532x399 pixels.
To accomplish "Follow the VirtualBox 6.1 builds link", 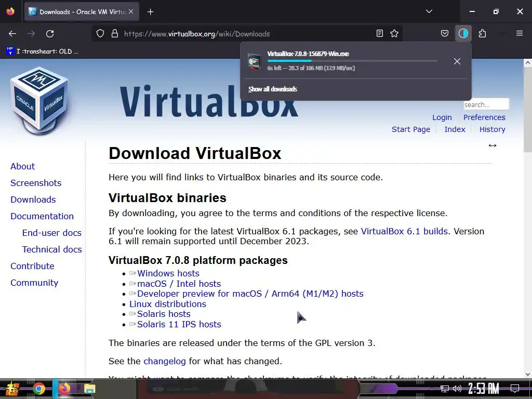I will 404,231.
